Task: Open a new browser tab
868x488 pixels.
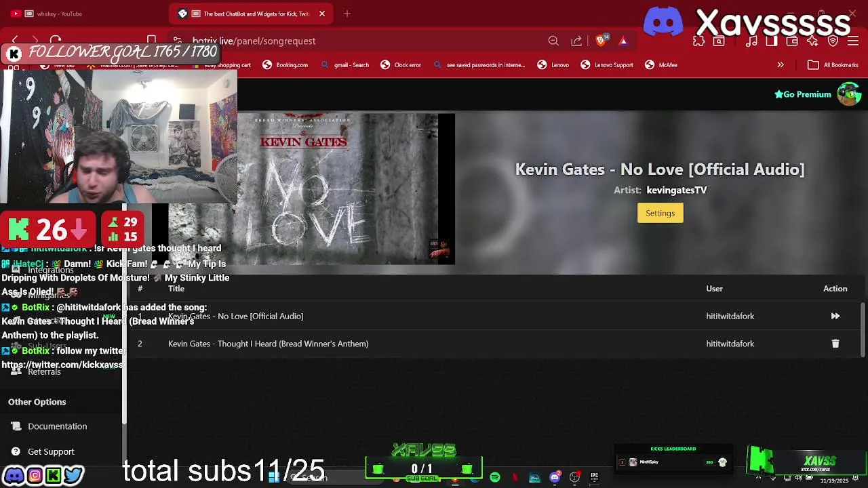Action: tap(347, 14)
